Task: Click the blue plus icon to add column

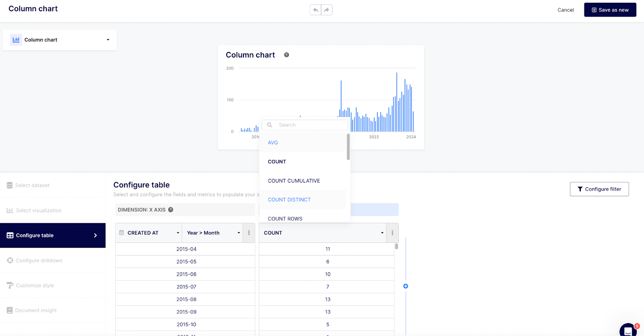Action: (x=406, y=286)
